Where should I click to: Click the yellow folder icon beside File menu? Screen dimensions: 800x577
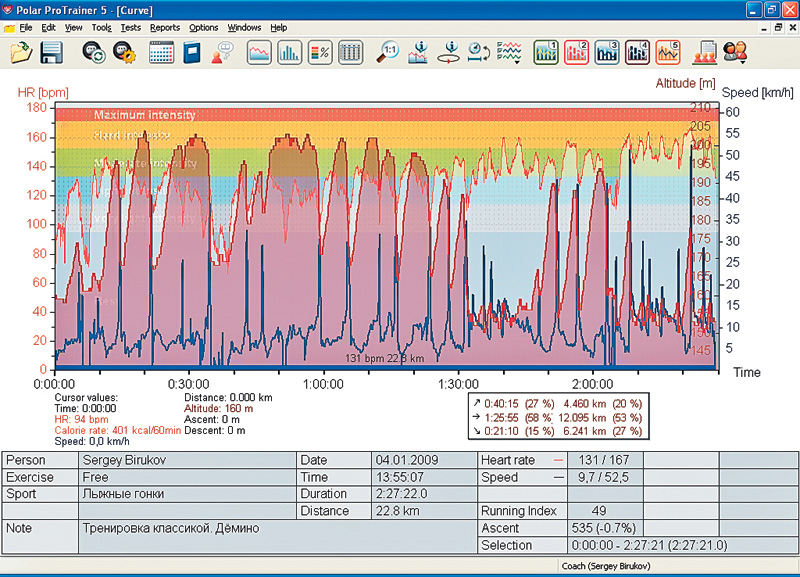point(9,29)
